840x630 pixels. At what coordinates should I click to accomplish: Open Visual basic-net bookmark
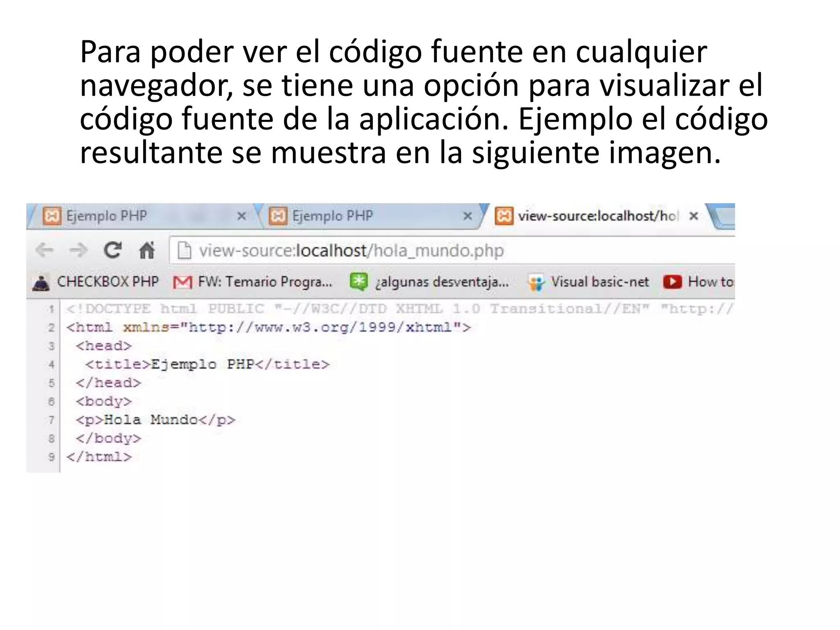[589, 282]
